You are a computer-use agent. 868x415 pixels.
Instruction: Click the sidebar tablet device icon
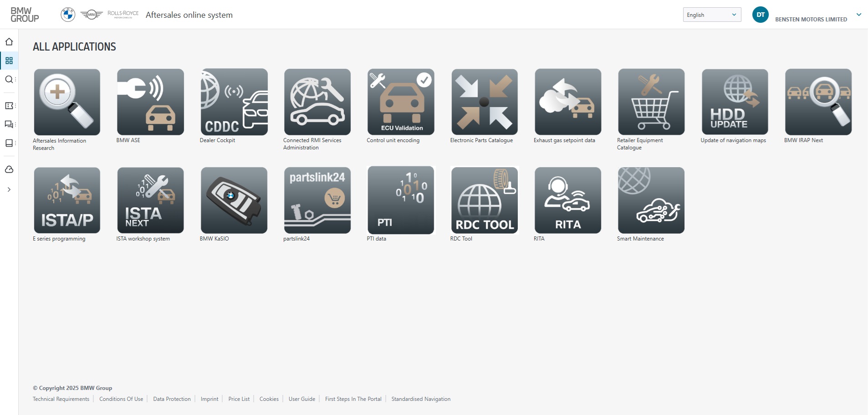click(x=9, y=143)
